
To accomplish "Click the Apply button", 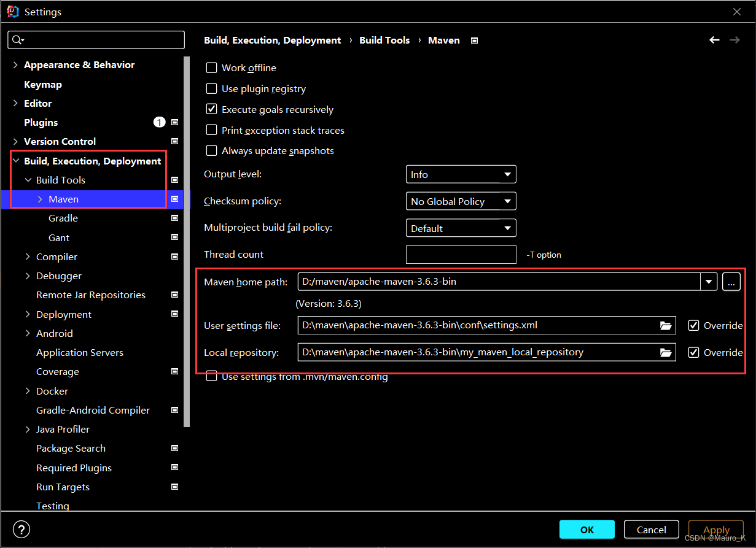I will coord(716,530).
